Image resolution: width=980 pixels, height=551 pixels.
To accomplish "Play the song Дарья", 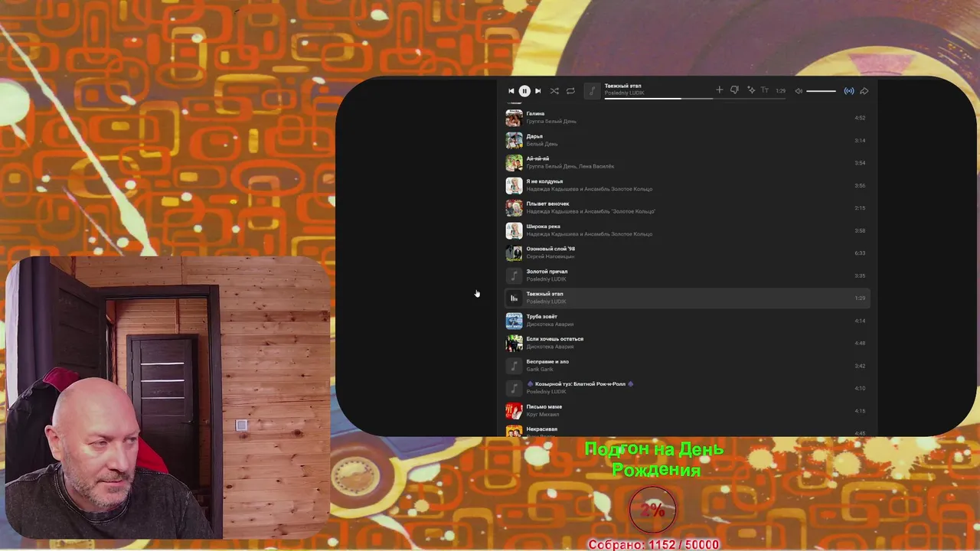I will (534, 136).
